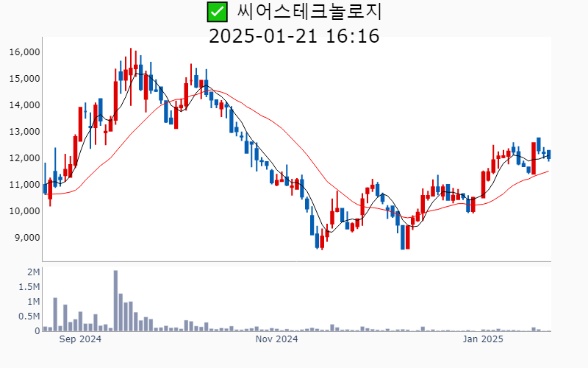Click the 11,000 price axis label
The width and height of the screenshot is (588, 368).
tap(25, 185)
